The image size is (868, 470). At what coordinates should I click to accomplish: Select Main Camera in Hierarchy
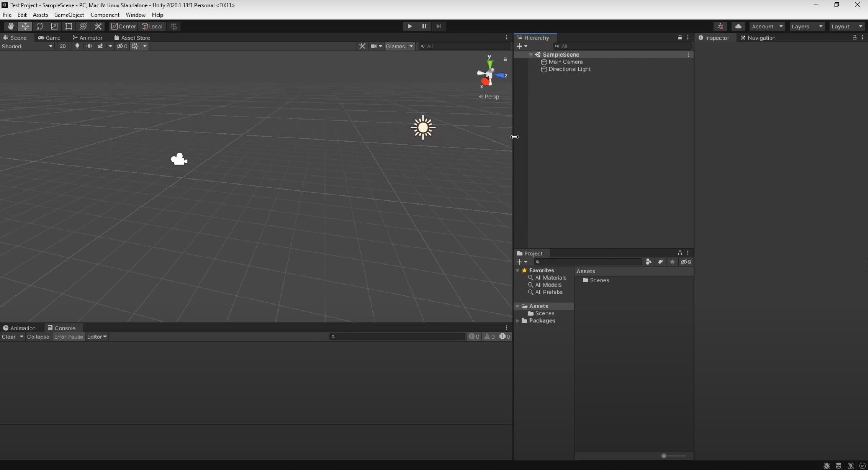(x=565, y=62)
